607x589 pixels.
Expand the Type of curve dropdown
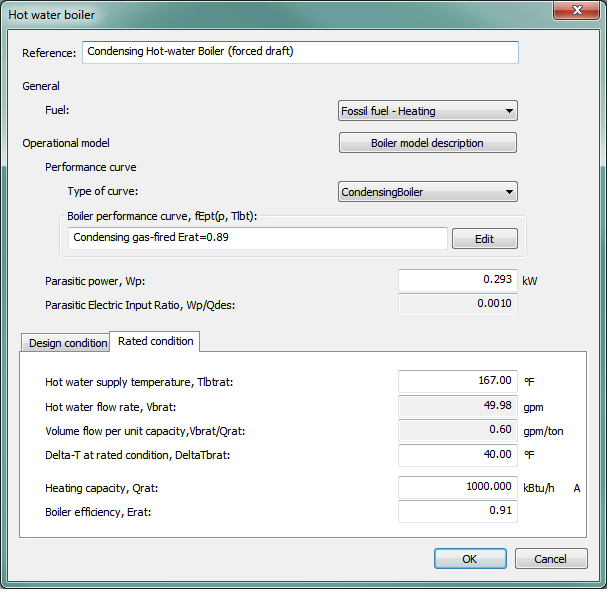(x=427, y=191)
